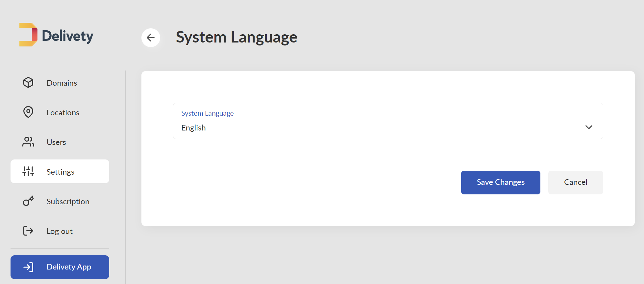The width and height of the screenshot is (644, 284).
Task: Click the Domains cube icon
Action: coord(28,82)
